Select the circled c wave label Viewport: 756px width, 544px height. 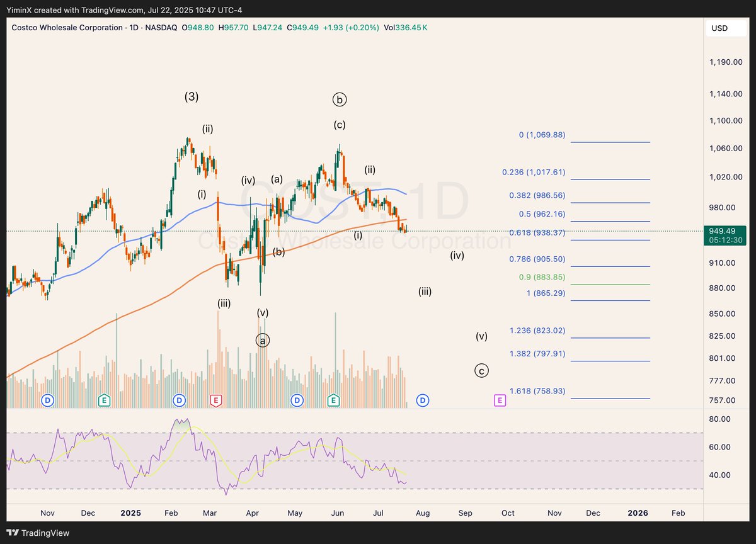481,371
